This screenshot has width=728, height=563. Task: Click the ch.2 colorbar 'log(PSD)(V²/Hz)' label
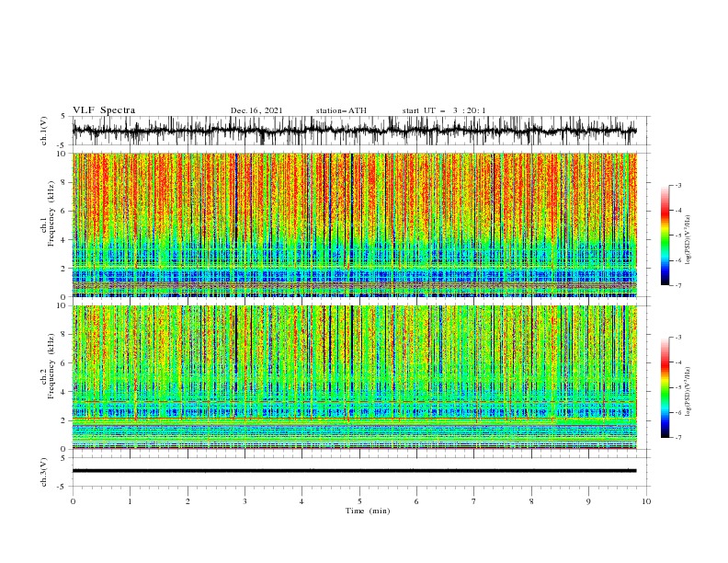tap(688, 391)
